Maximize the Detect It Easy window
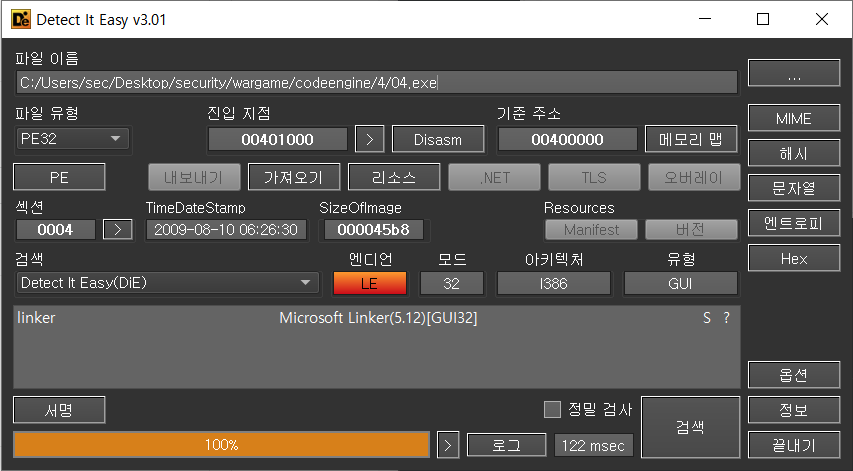Screen dimensions: 853x471 coord(763,20)
